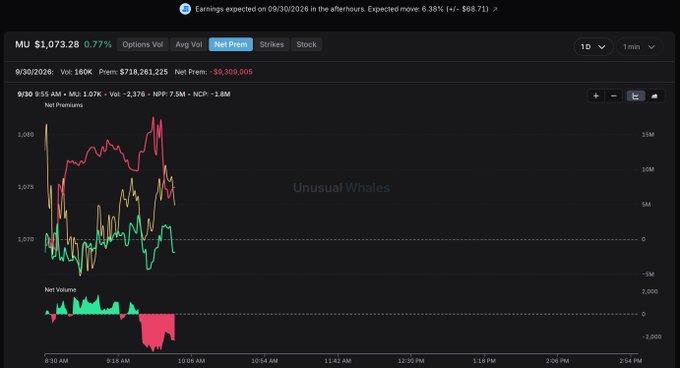
Task: Switch to the Strikes tab
Action: point(272,44)
